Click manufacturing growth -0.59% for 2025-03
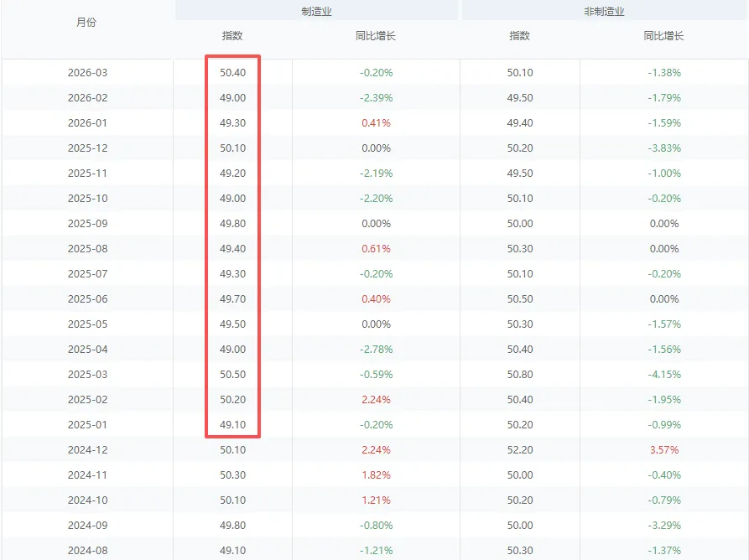This screenshot has width=749, height=560. [x=376, y=374]
